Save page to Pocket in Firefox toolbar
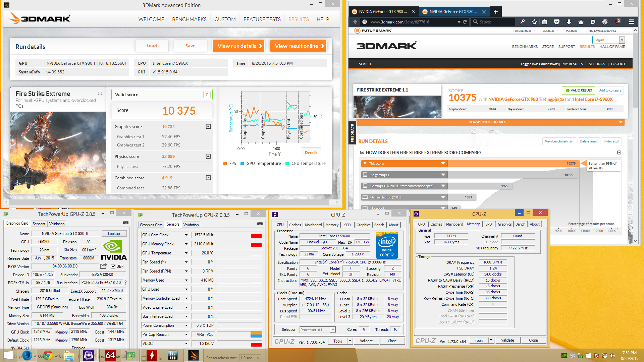 click(x=557, y=22)
